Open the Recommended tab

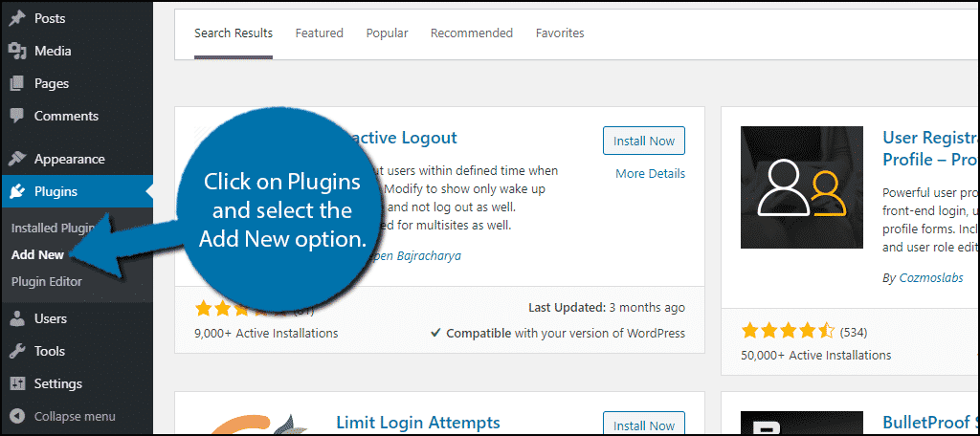[x=472, y=33]
